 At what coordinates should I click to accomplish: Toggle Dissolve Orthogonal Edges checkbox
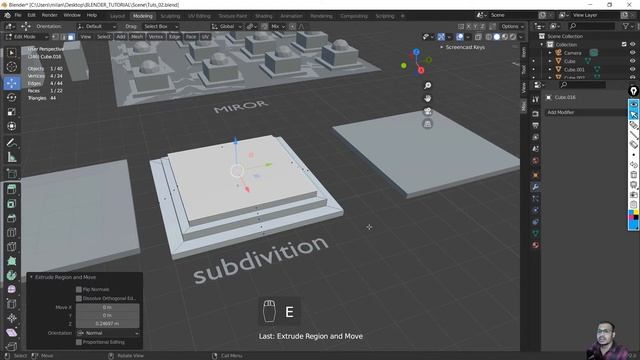click(x=79, y=298)
